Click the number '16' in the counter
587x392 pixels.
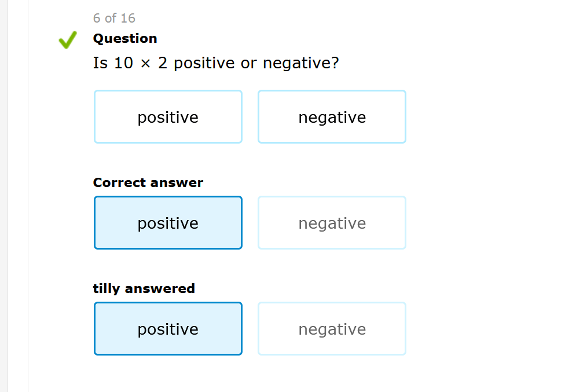pyautogui.click(x=128, y=18)
